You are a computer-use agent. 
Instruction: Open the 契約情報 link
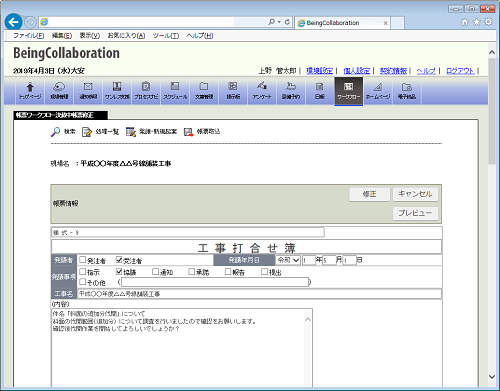[x=393, y=71]
